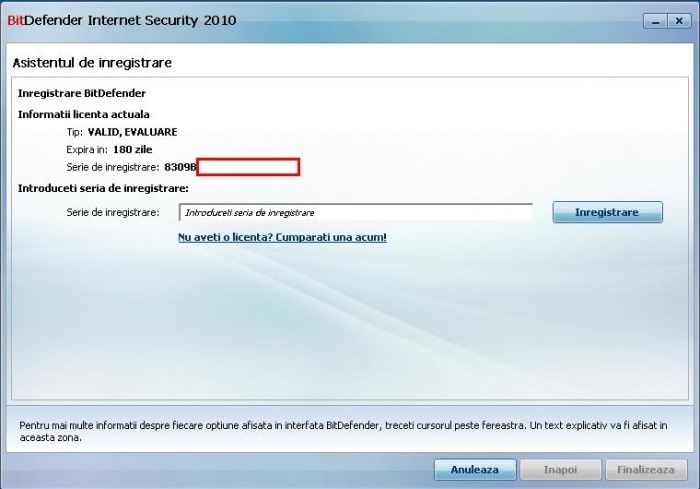Click the 'Expira in:' label
The image size is (700, 489).
87,149
